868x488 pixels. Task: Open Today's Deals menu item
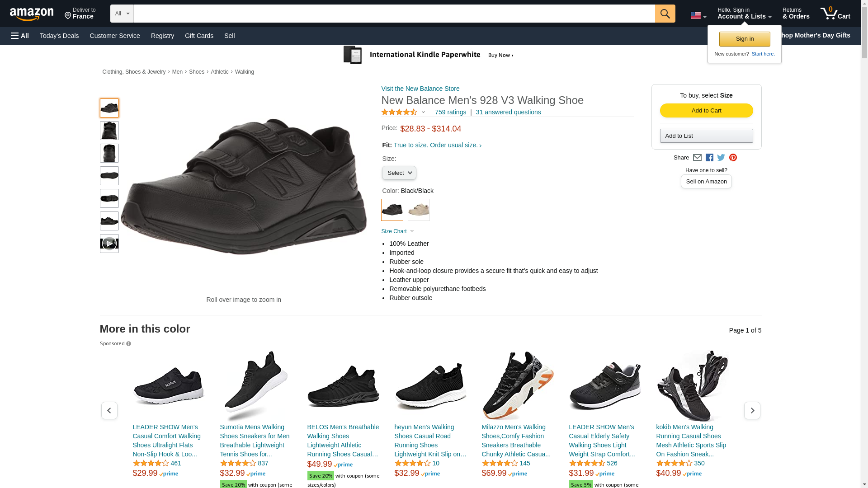click(59, 36)
